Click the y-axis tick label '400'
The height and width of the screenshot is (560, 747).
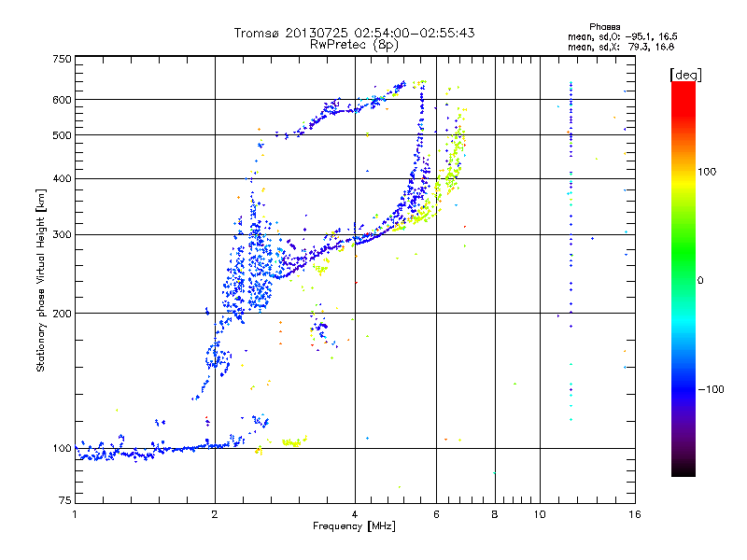click(x=63, y=179)
